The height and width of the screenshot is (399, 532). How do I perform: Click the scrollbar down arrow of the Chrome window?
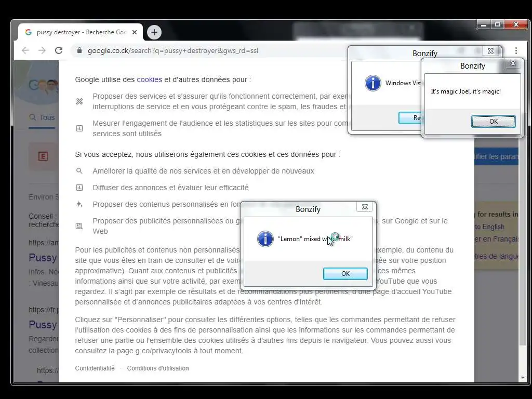(523, 378)
